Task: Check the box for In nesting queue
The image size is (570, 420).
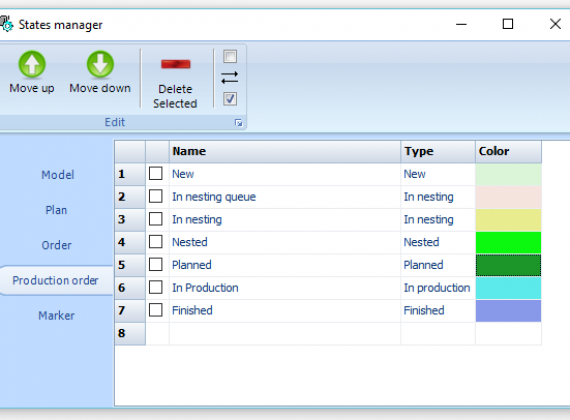Action: [x=156, y=196]
